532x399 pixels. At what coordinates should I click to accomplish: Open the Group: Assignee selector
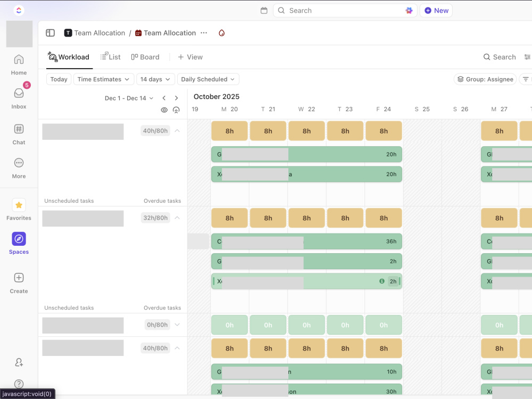pyautogui.click(x=485, y=79)
